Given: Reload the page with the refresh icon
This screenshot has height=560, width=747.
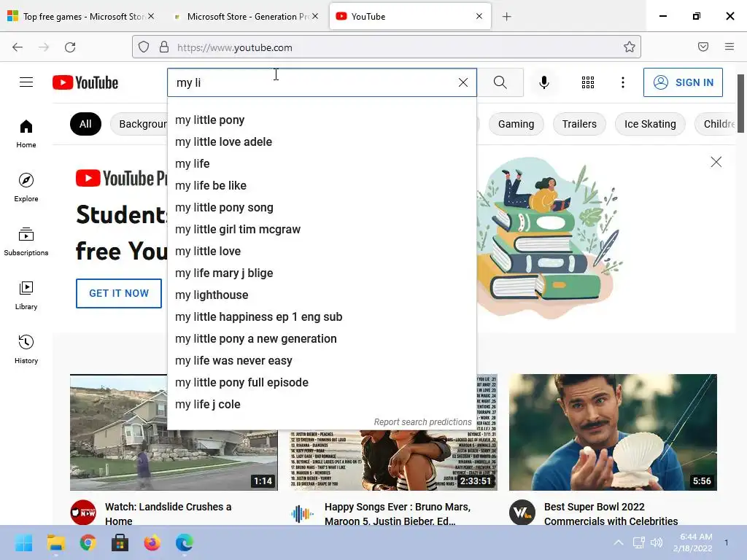Looking at the screenshot, I should (x=70, y=47).
